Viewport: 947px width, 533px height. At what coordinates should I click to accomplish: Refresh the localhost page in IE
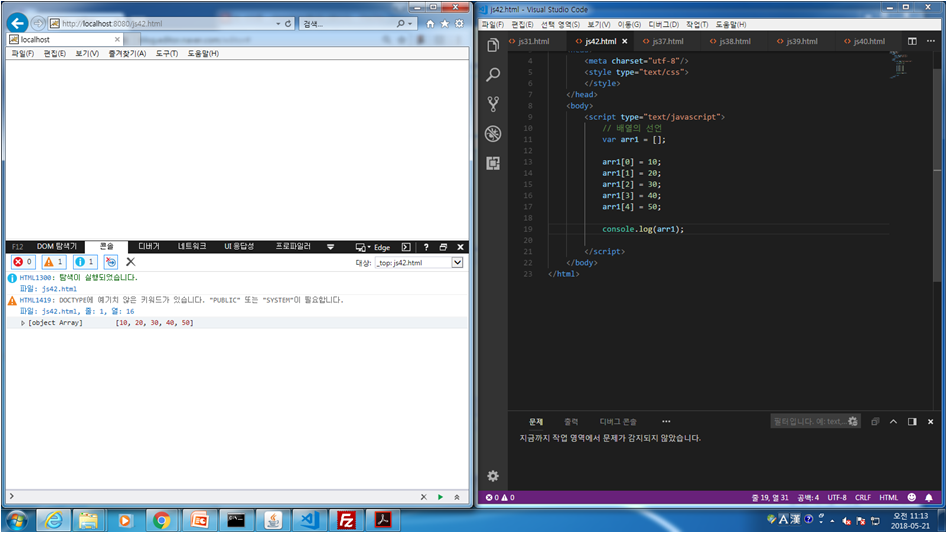pyautogui.click(x=288, y=24)
